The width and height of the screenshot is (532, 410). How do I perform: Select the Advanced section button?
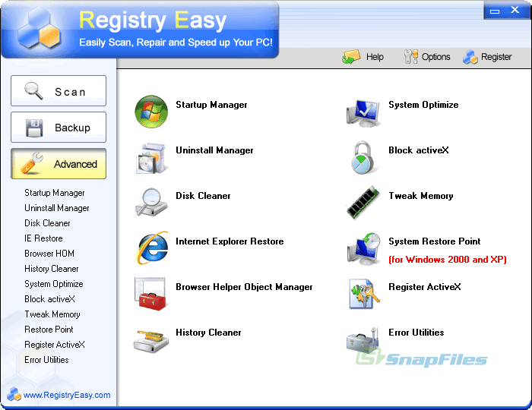coord(59,164)
